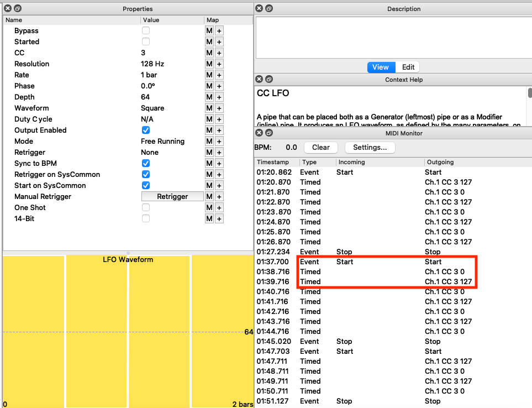Click the plus map button for CC
This screenshot has height=408, width=532.
[219, 53]
